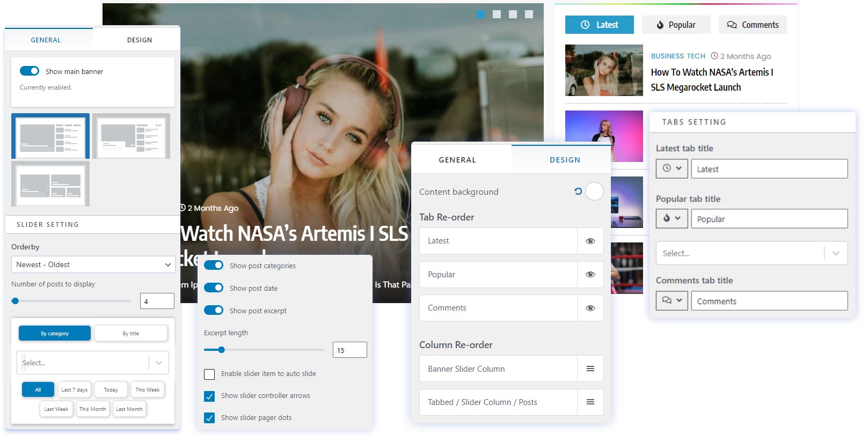Turn off Show post excerpt toggle

coord(214,311)
